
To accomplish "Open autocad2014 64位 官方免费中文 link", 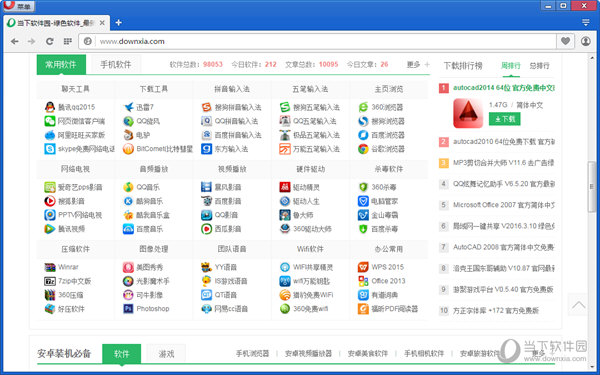I will tap(504, 88).
